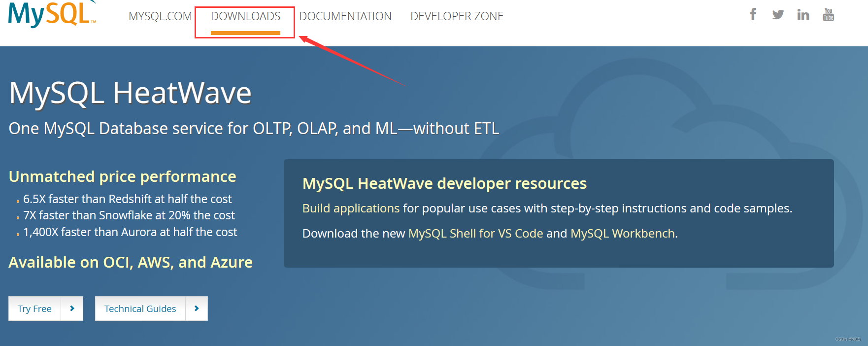
Task: Open the YouTube social icon
Action: (x=829, y=14)
